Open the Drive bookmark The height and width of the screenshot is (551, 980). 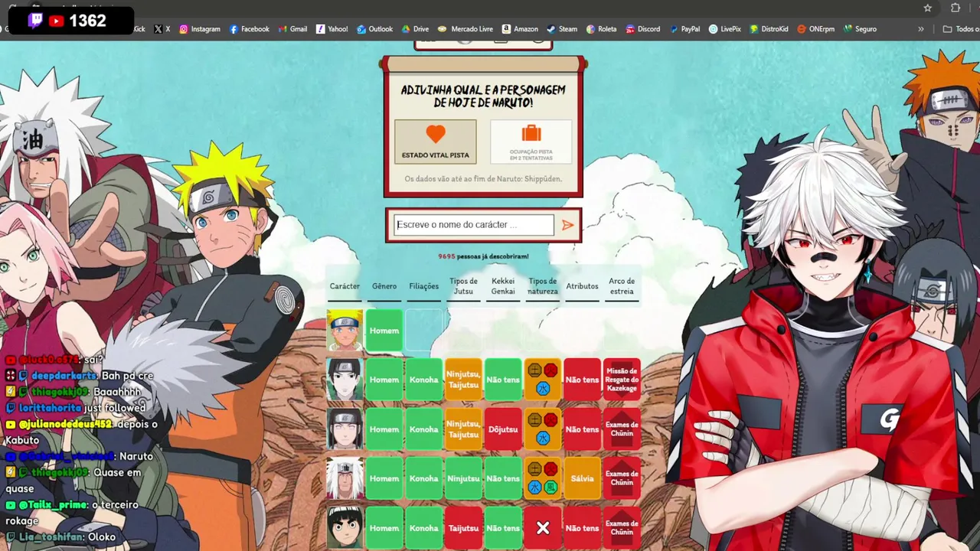coord(415,29)
